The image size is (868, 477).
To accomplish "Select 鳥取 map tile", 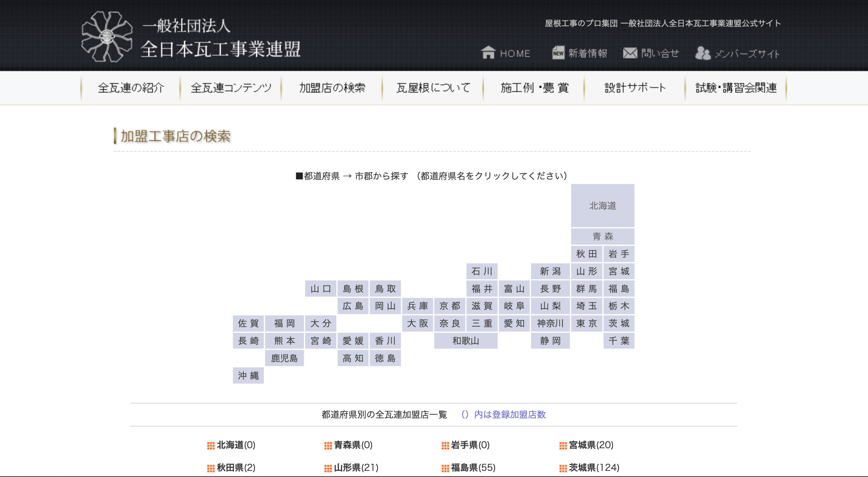I will (x=385, y=289).
